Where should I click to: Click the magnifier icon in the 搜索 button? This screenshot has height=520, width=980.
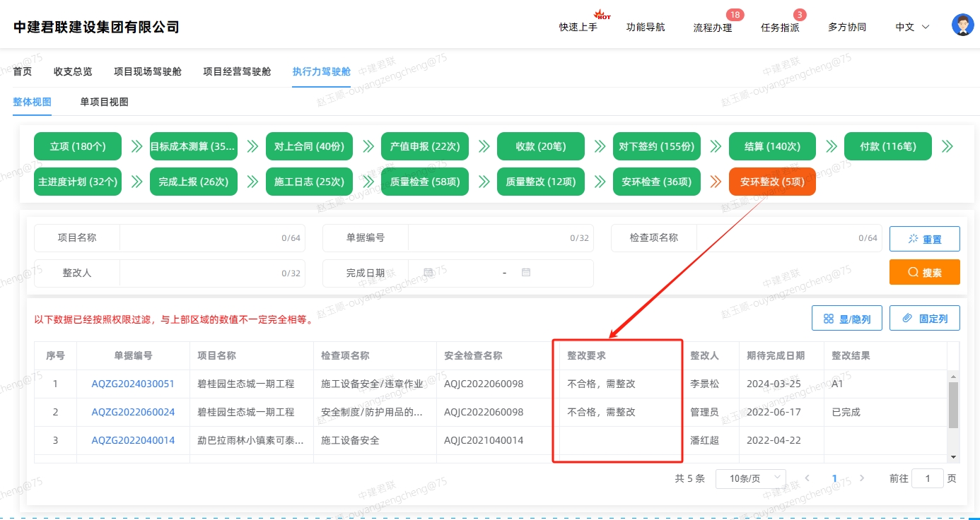[912, 272]
